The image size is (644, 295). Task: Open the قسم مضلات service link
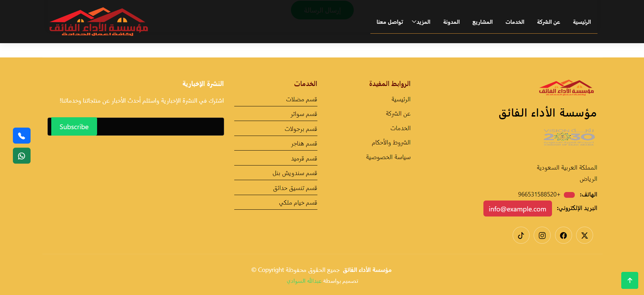point(301,99)
